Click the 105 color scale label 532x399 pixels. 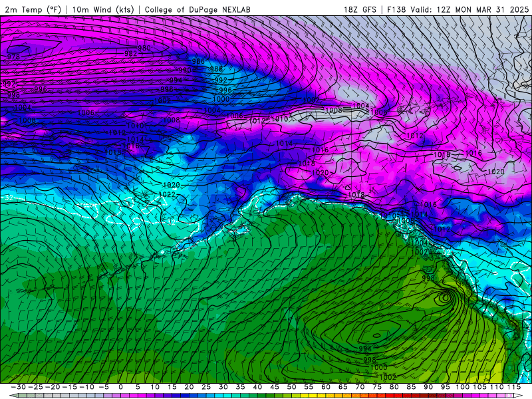(479, 387)
